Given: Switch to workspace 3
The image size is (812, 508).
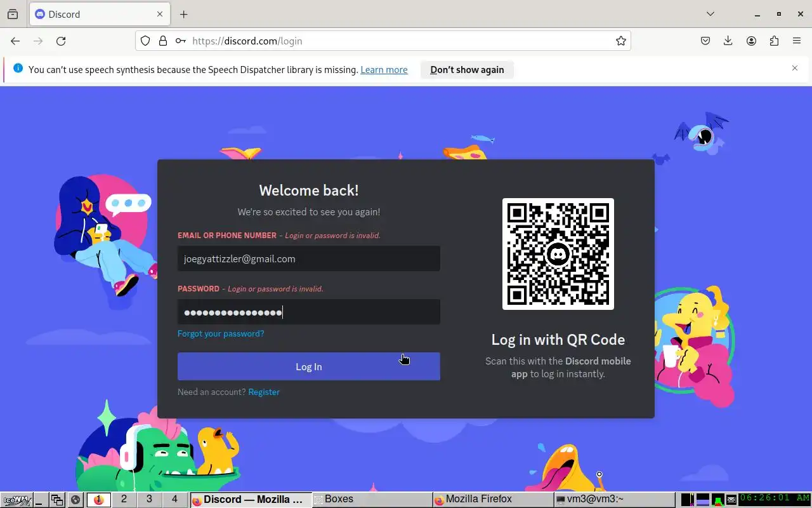Looking at the screenshot, I should 149,500.
